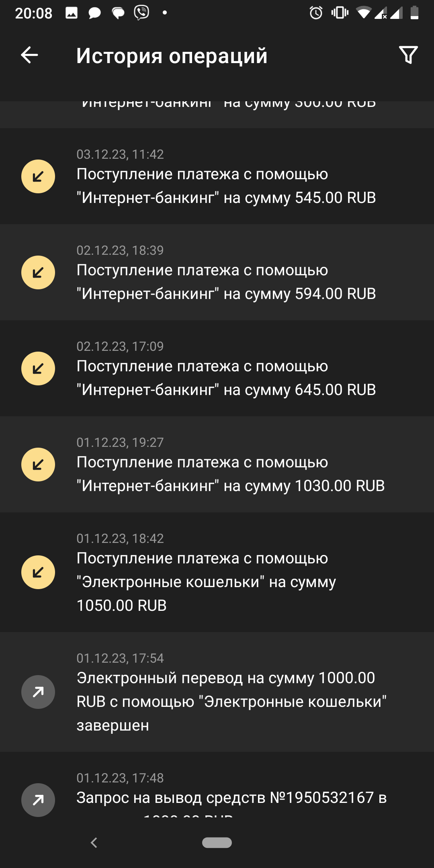The image size is (434, 868).
Task: Open the completed Электронный перевод 1000.00 RUB entry
Action: click(231, 702)
